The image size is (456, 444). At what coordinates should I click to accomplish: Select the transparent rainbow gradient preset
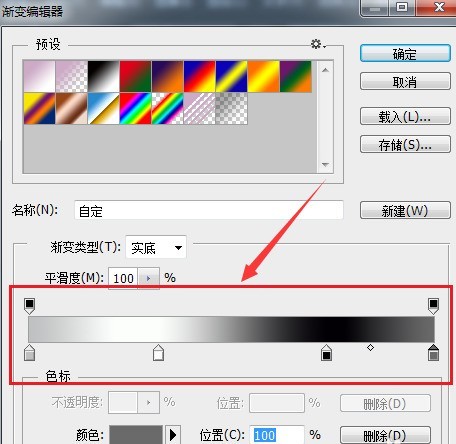tap(168, 108)
